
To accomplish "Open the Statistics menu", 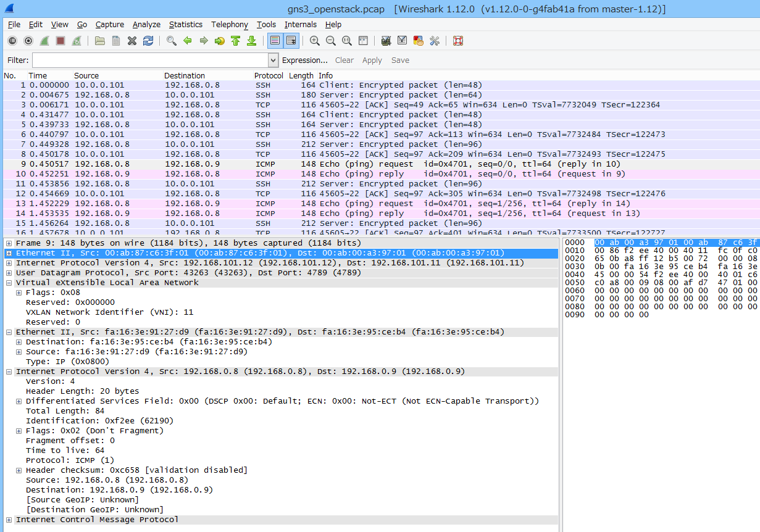I will 186,24.
